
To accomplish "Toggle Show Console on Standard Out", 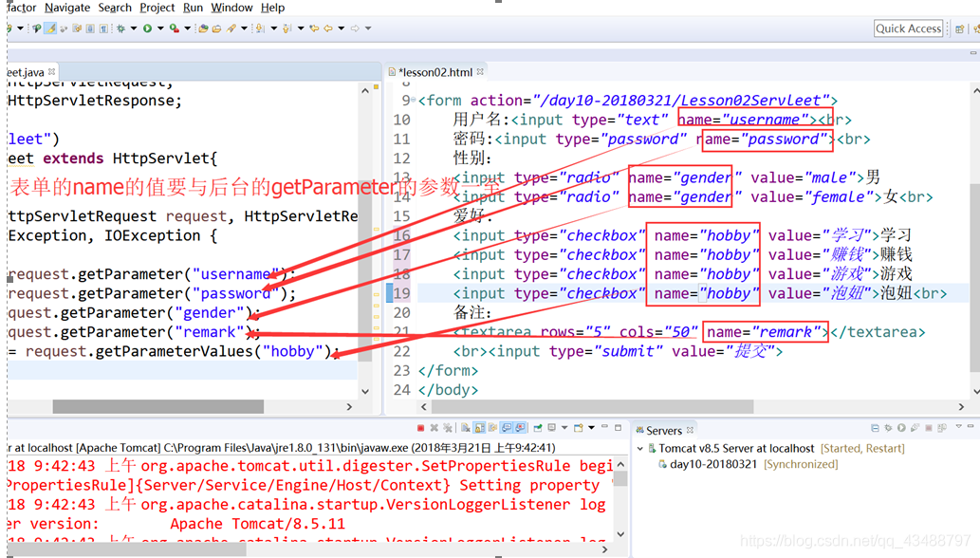I will 507,428.
